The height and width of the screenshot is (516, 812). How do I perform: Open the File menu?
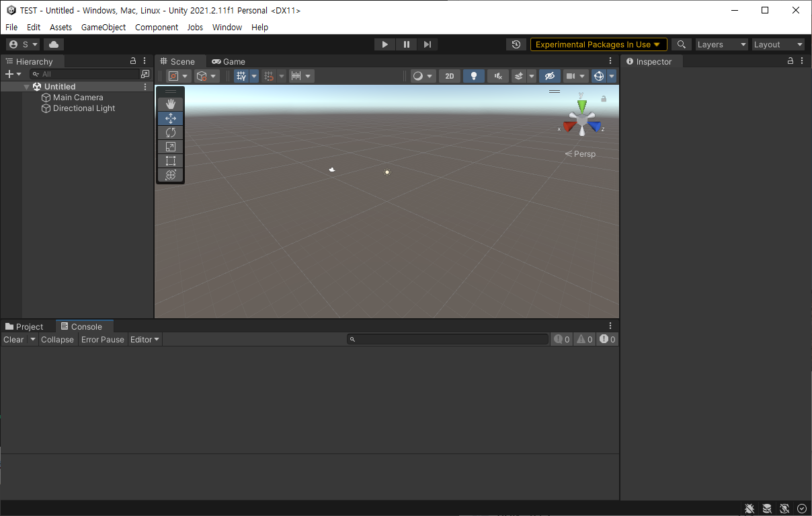(11, 27)
